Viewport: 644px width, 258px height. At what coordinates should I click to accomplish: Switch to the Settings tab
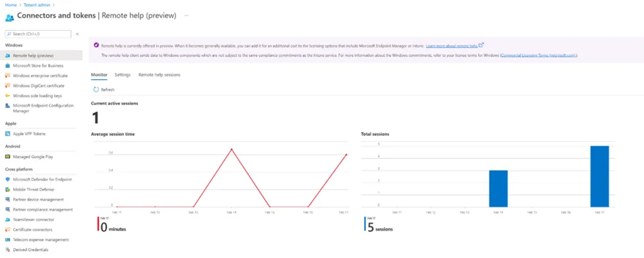(x=123, y=75)
